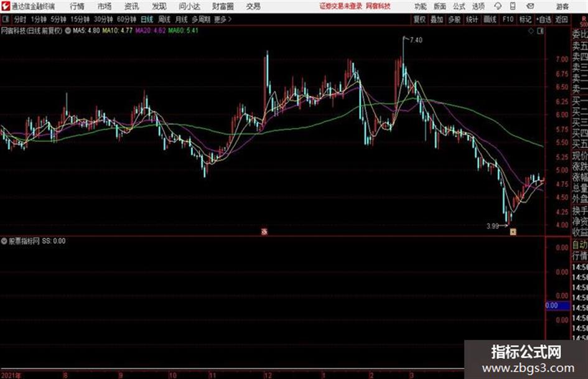Image resolution: width=588 pixels, height=379 pixels.
Task: Click the 11 month marker on time axis
Action: 212,375
